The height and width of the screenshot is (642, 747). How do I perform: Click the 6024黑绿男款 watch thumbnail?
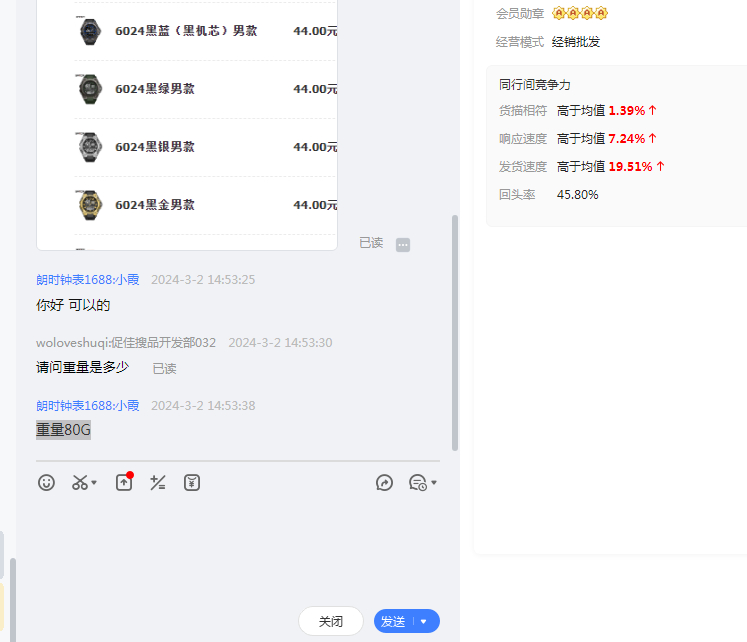[90, 89]
